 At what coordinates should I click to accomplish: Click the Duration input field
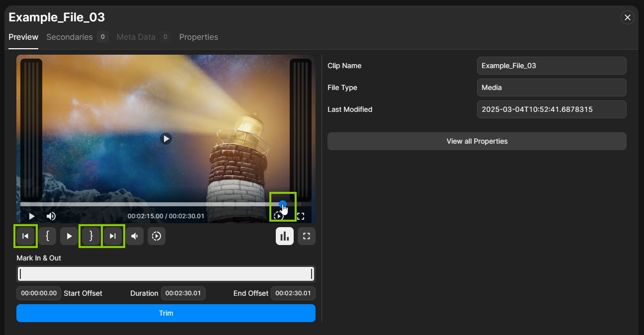183,293
